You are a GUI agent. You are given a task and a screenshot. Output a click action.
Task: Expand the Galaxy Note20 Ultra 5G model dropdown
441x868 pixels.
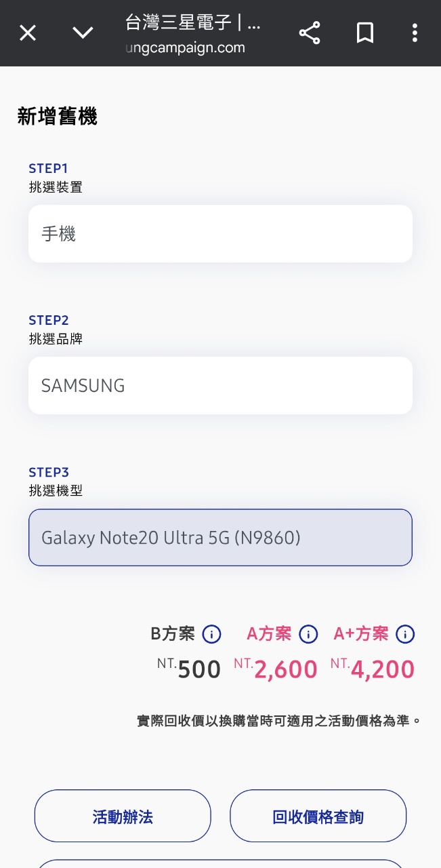click(x=220, y=538)
